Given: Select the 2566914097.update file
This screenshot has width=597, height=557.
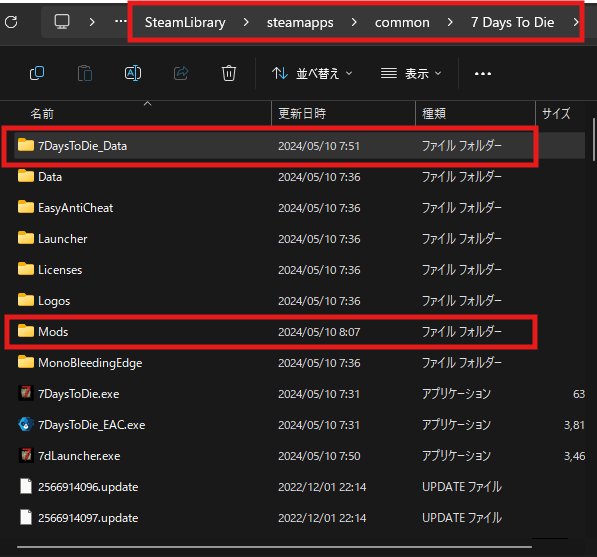Looking at the screenshot, I should [299, 518].
